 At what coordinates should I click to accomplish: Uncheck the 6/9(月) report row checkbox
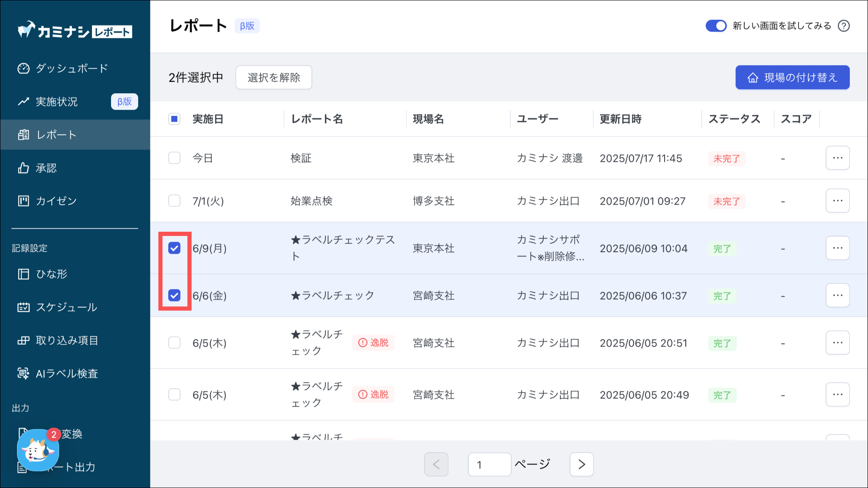[x=174, y=248]
